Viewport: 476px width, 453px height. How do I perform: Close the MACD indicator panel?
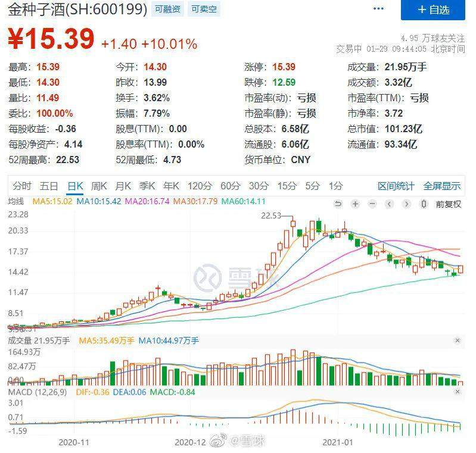point(458,392)
